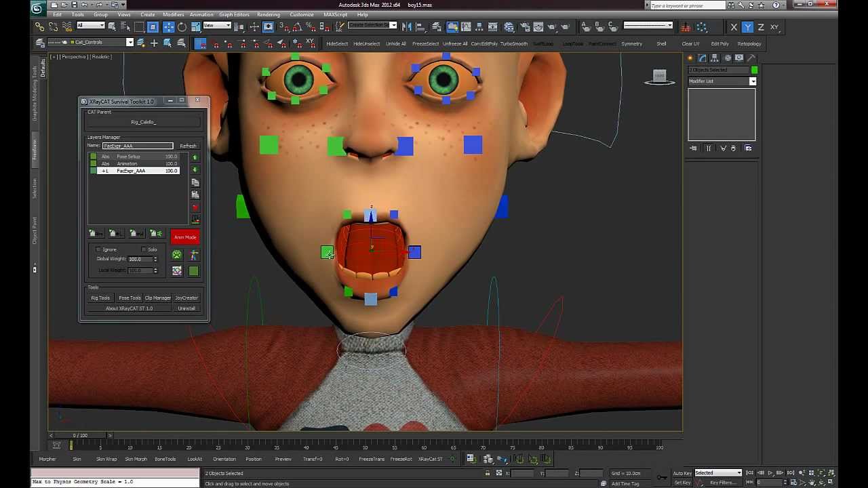Screen dimensions: 868x488
Task: Open the Modify panel tab icon
Action: 703,58
